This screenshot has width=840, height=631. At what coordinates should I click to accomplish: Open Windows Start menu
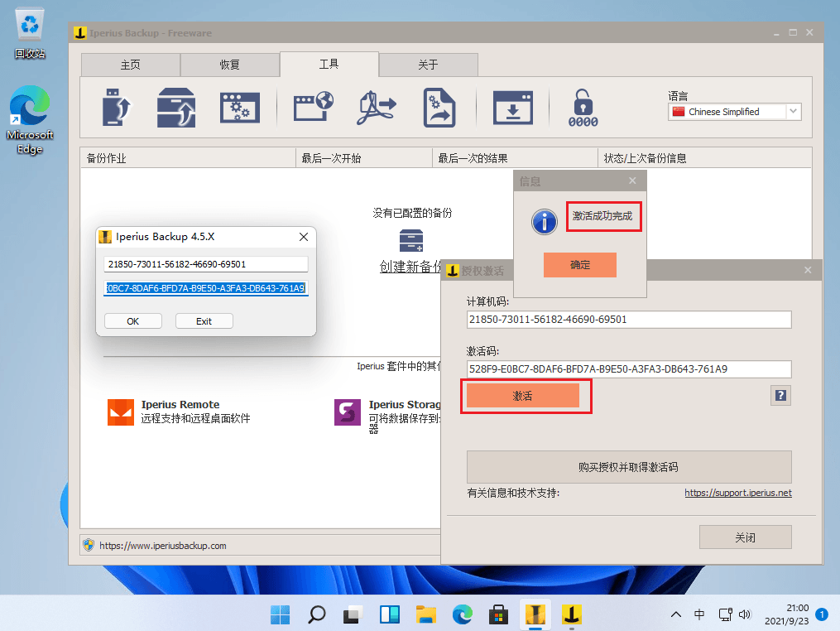click(281, 614)
